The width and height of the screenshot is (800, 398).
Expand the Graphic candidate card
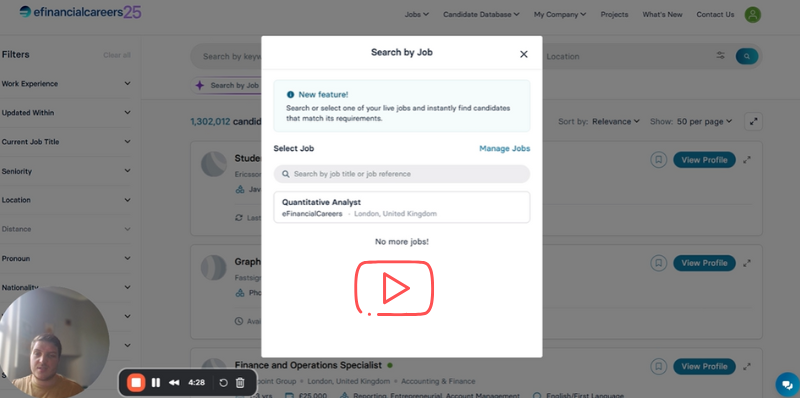click(x=747, y=263)
